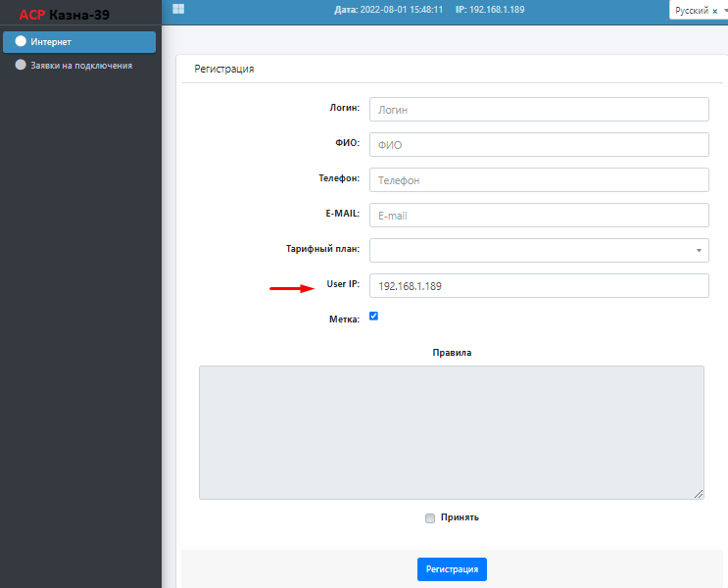Select the Телефон input field
This screenshot has width=728, height=588.
[538, 180]
